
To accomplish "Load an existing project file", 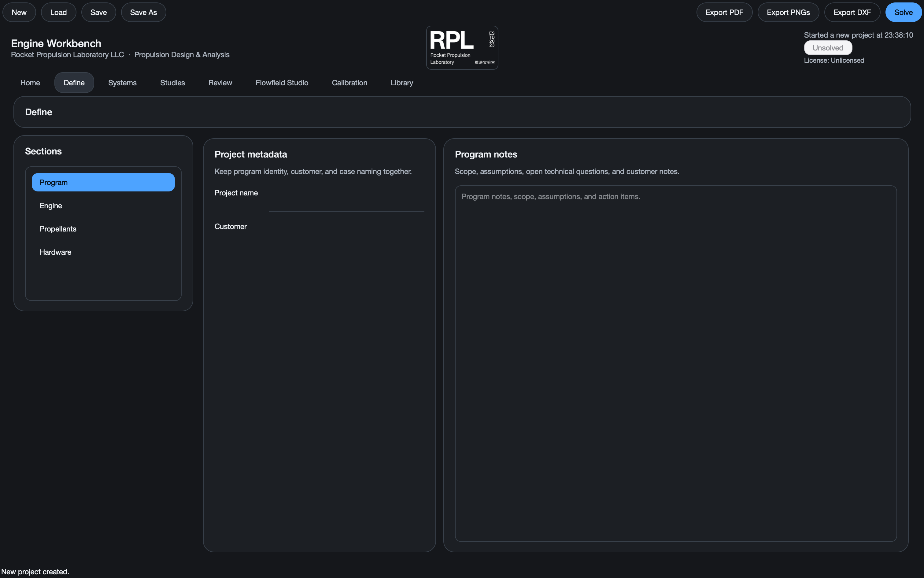I will pos(58,12).
